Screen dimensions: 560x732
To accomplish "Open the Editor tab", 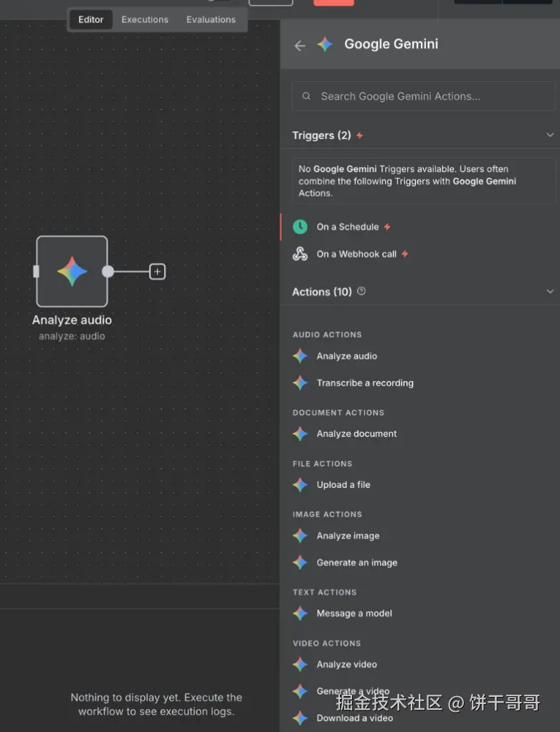I will (90, 19).
